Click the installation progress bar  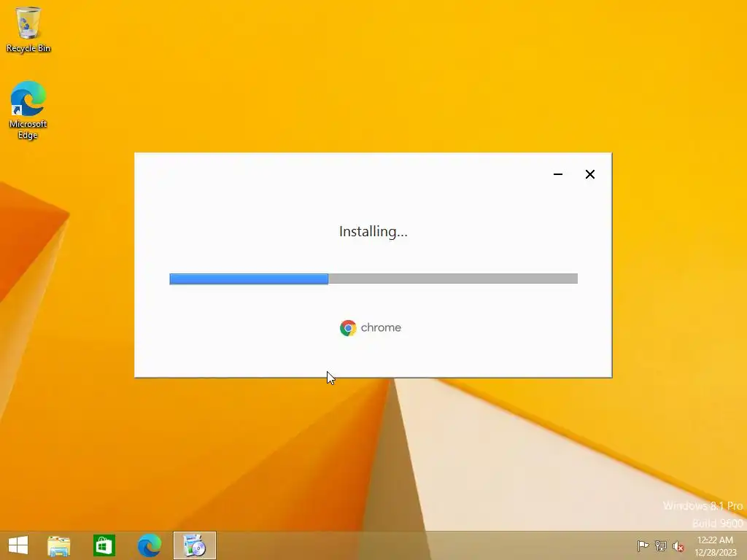(x=373, y=279)
